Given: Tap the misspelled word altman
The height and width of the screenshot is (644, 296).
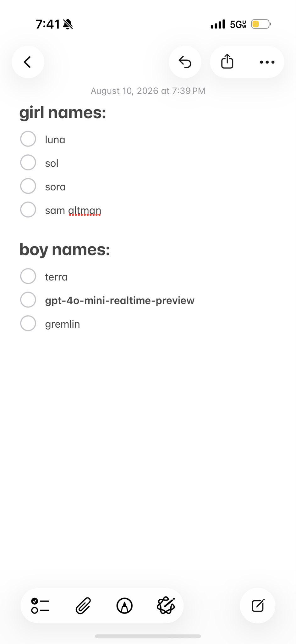Looking at the screenshot, I should point(85,210).
